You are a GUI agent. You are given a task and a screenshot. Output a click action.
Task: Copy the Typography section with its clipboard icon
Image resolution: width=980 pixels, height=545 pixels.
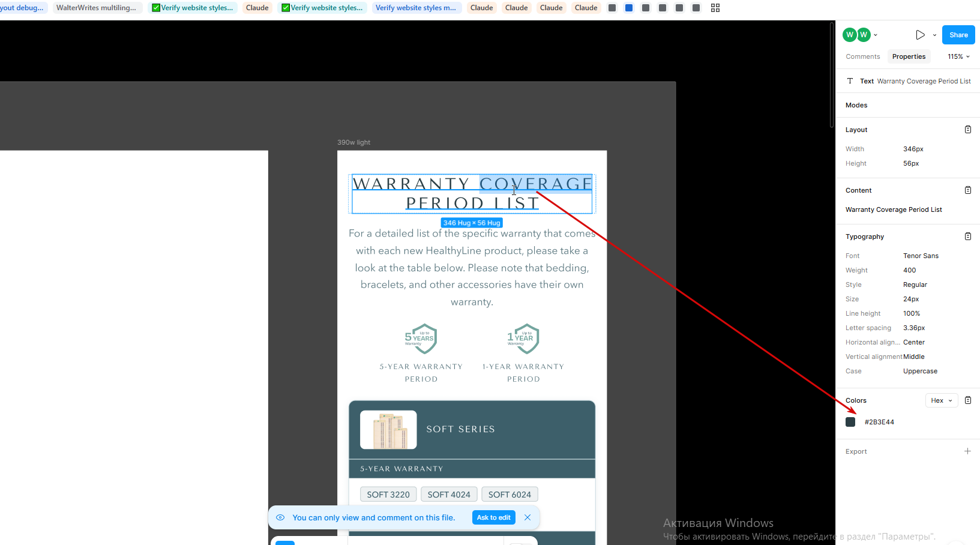pos(968,236)
